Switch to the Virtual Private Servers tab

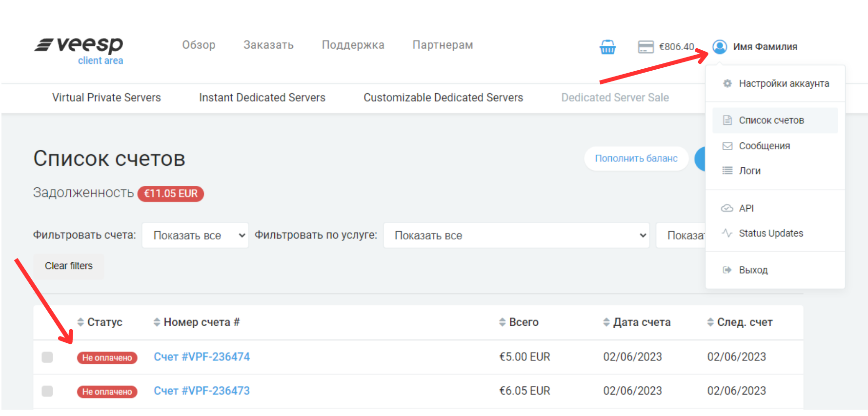click(x=106, y=98)
